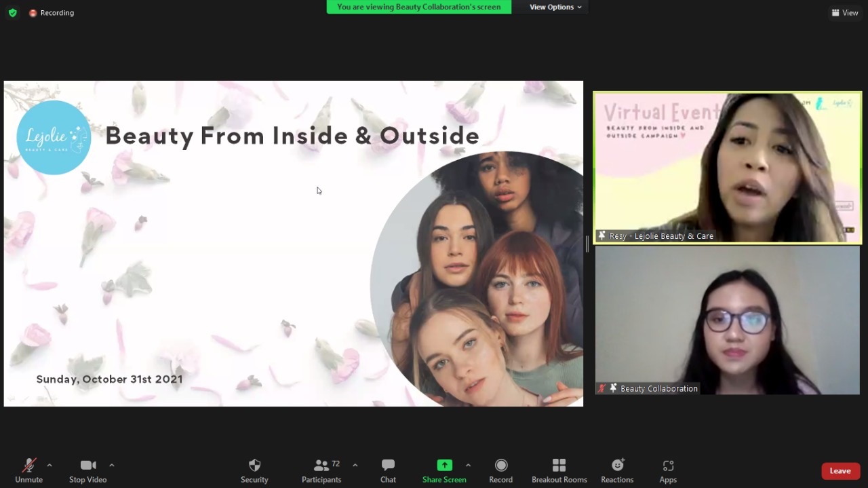This screenshot has width=868, height=488.
Task: Click the green encryption shield icon
Action: 12,13
